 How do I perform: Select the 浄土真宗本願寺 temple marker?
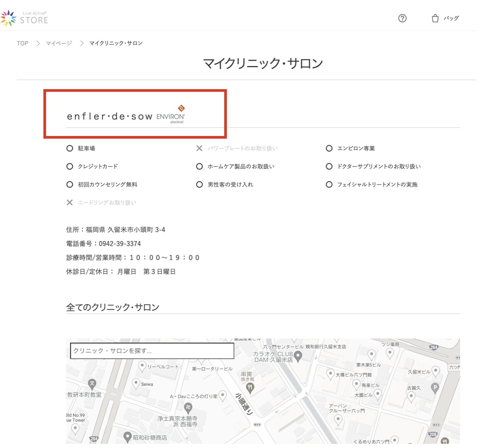(x=188, y=407)
